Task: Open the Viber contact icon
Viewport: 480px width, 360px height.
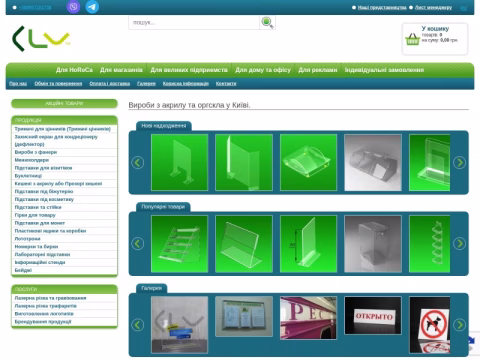Action: pyautogui.click(x=73, y=7)
